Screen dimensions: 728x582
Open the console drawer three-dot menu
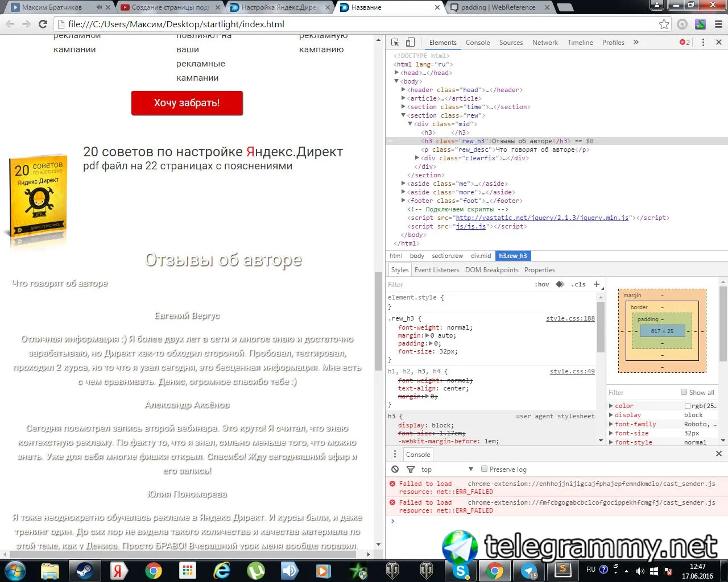pyautogui.click(x=395, y=454)
